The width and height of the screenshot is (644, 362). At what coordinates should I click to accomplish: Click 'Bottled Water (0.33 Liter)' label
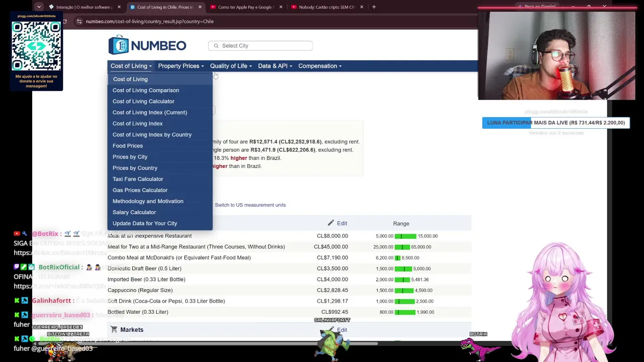pyautogui.click(x=138, y=312)
